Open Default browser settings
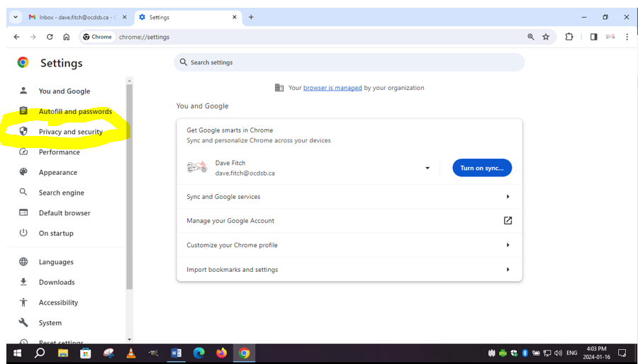638x364 pixels. coord(65,213)
